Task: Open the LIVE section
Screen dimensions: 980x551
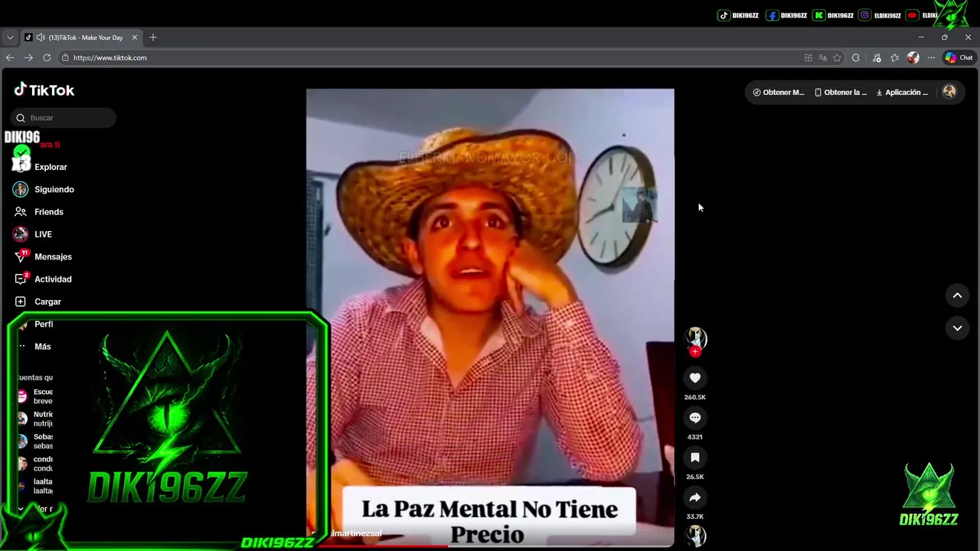Action: 32,234
